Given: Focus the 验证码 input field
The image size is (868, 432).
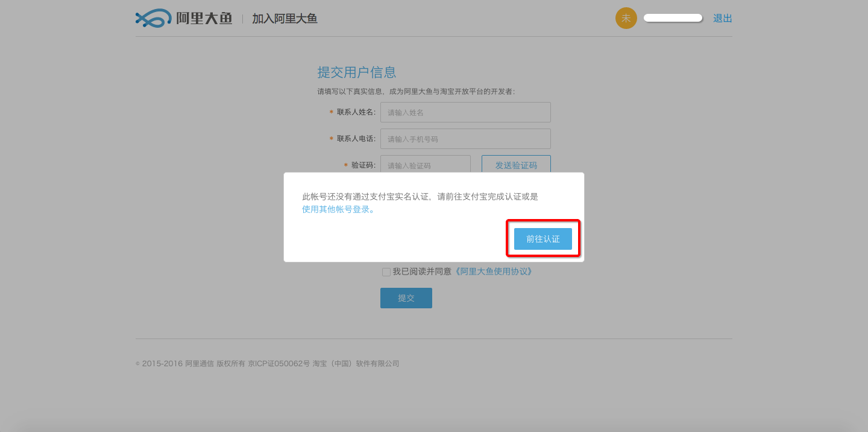Looking at the screenshot, I should 425,165.
